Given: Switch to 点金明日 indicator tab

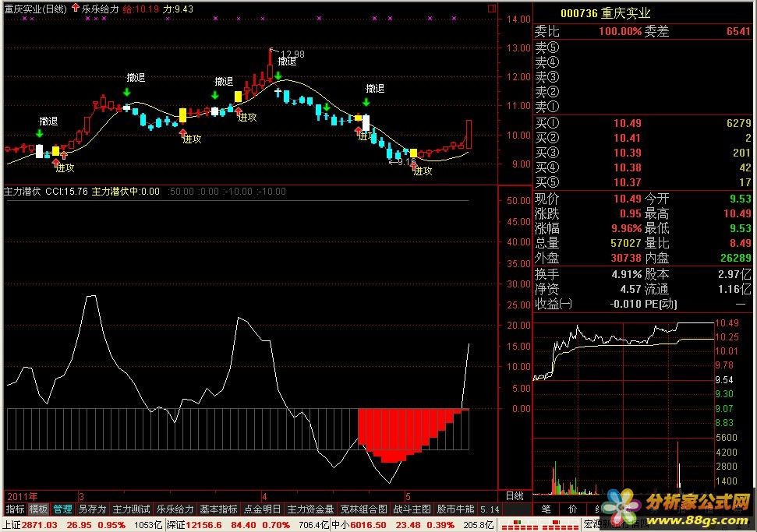Looking at the screenshot, I should 262,509.
